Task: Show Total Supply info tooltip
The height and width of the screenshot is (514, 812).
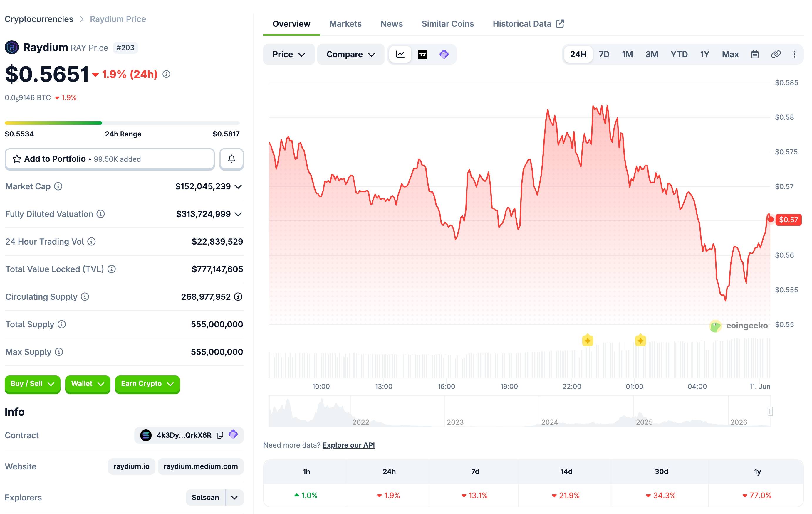Action: tap(62, 324)
